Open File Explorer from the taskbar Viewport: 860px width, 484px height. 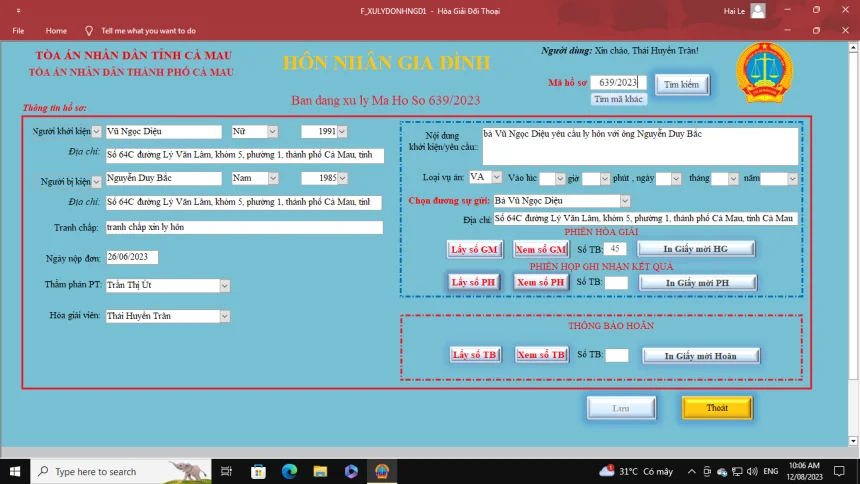320,471
